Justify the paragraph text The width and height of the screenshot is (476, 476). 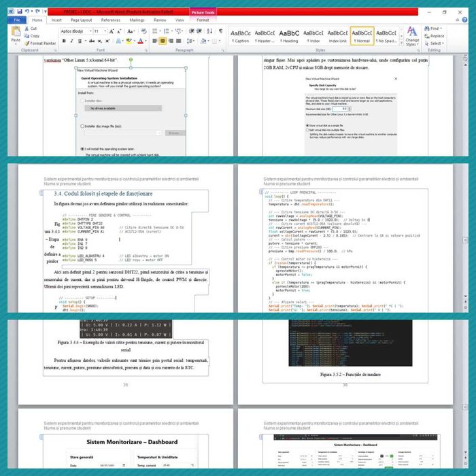(179, 41)
